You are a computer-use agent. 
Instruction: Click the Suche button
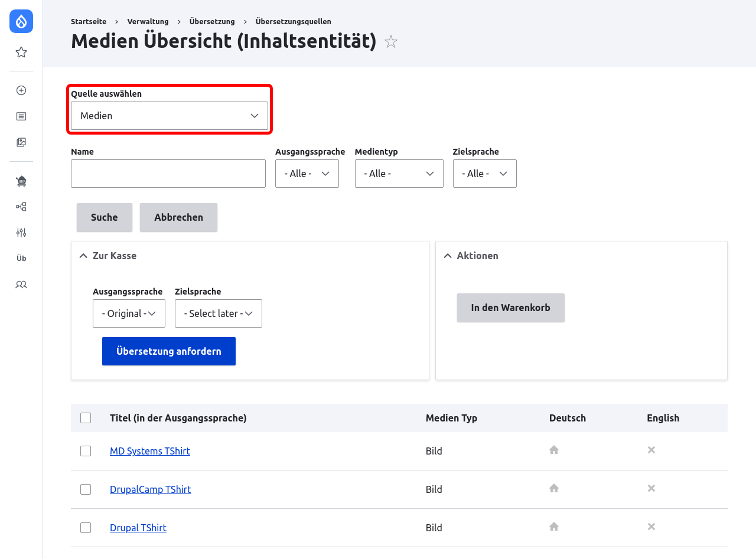pyautogui.click(x=105, y=217)
